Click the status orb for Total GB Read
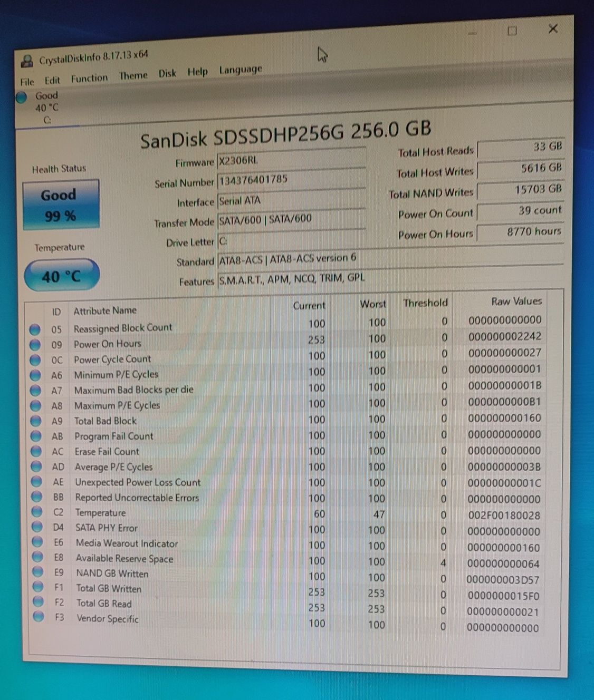The width and height of the screenshot is (594, 700). coord(38,601)
